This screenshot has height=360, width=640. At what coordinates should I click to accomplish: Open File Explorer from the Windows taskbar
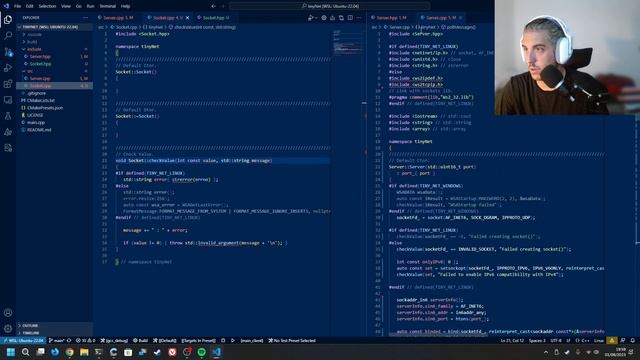[x=84, y=352]
